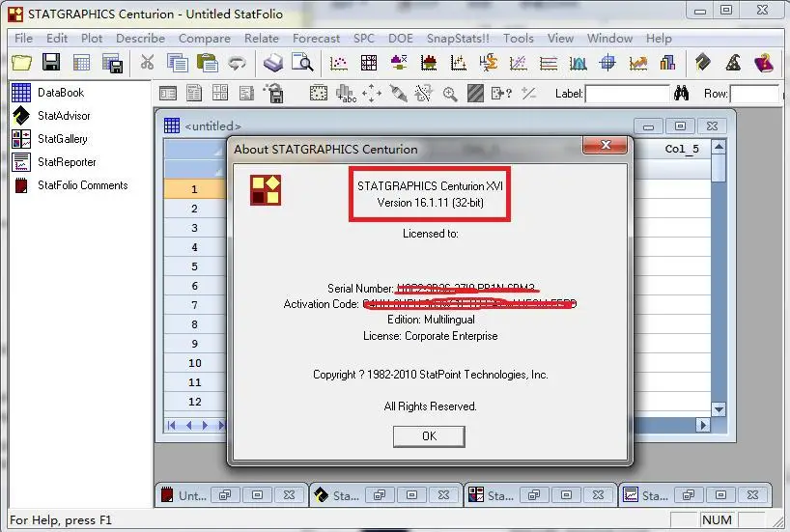Maximize the <untitled> datasheet window
Image resolution: width=790 pixels, height=532 pixels.
(680, 126)
